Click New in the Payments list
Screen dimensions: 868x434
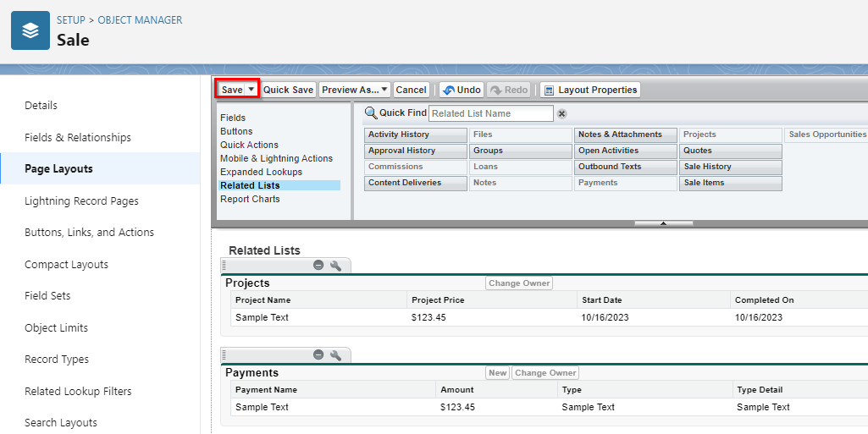498,372
